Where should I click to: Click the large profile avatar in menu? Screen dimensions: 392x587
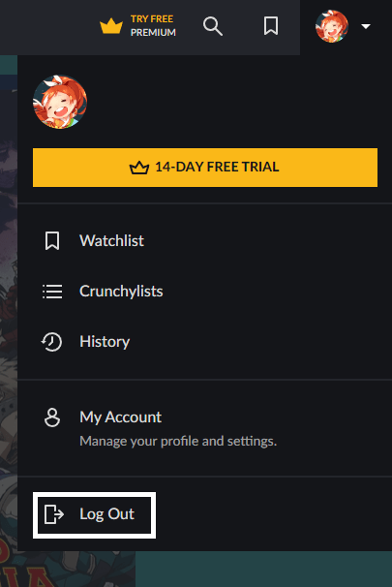tap(60, 102)
